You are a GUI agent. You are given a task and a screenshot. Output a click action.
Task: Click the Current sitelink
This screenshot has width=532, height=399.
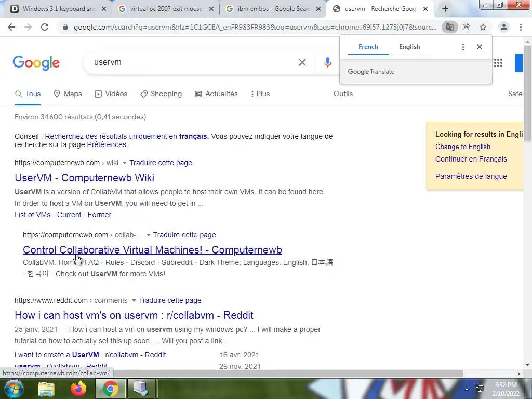pos(69,215)
